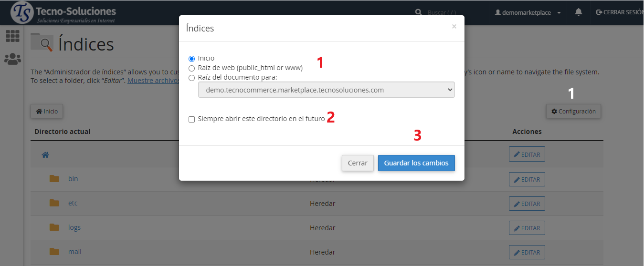This screenshot has height=266, width=644.
Task: Click the notifications bell icon
Action: [x=579, y=12]
